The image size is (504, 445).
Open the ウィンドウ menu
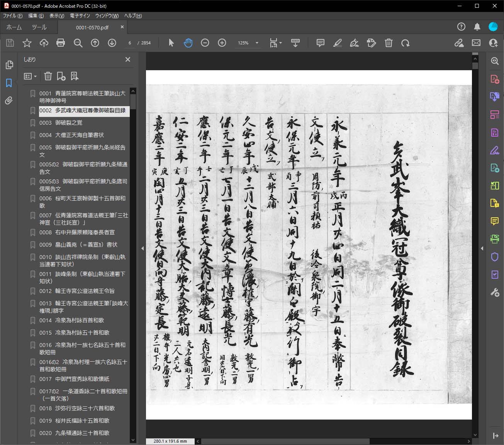pyautogui.click(x=107, y=16)
